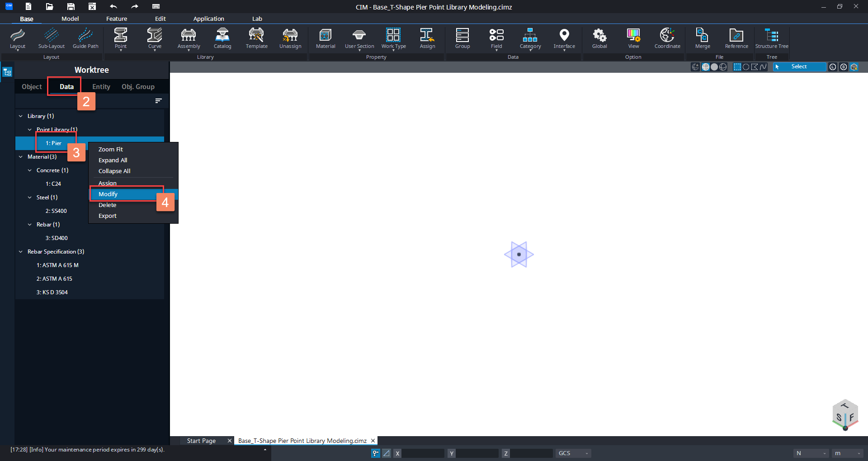Open the Category data tool

pyautogui.click(x=530, y=38)
